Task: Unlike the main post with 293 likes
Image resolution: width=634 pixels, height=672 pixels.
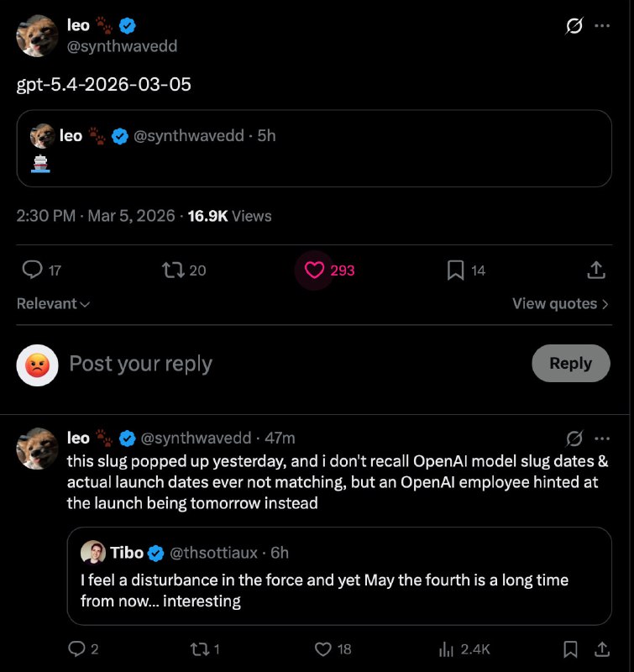Action: [315, 270]
